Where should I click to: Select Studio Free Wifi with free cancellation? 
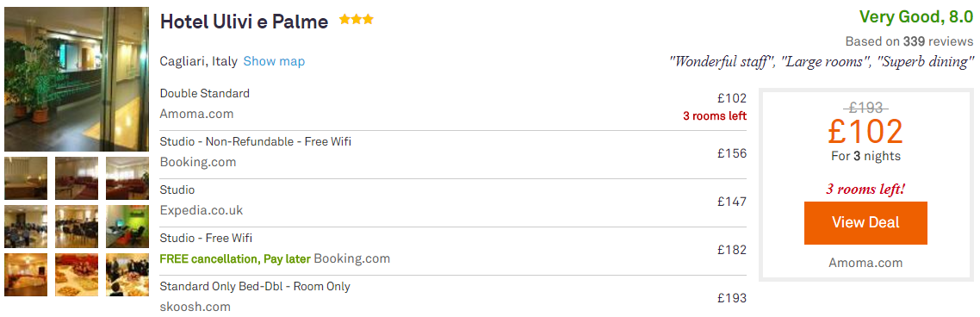[x=453, y=251]
